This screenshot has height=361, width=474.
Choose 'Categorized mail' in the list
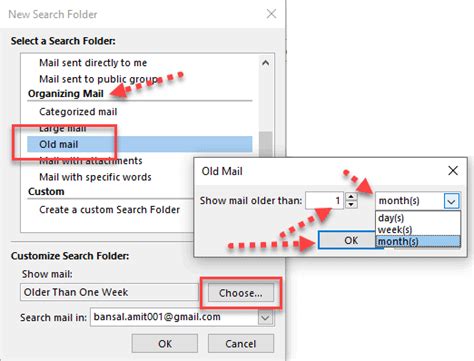tap(78, 112)
